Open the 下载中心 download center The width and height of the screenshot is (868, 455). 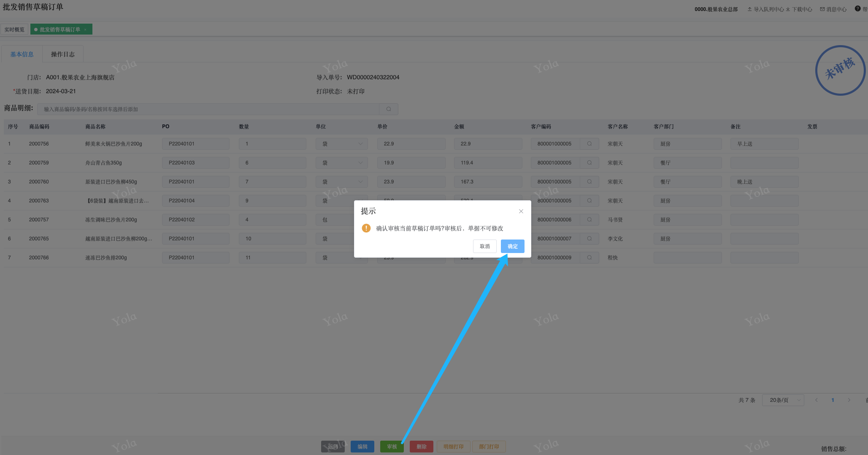[799, 9]
